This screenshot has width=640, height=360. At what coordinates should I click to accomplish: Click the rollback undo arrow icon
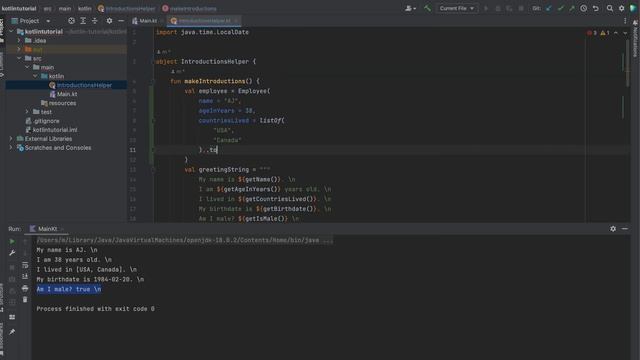click(596, 8)
